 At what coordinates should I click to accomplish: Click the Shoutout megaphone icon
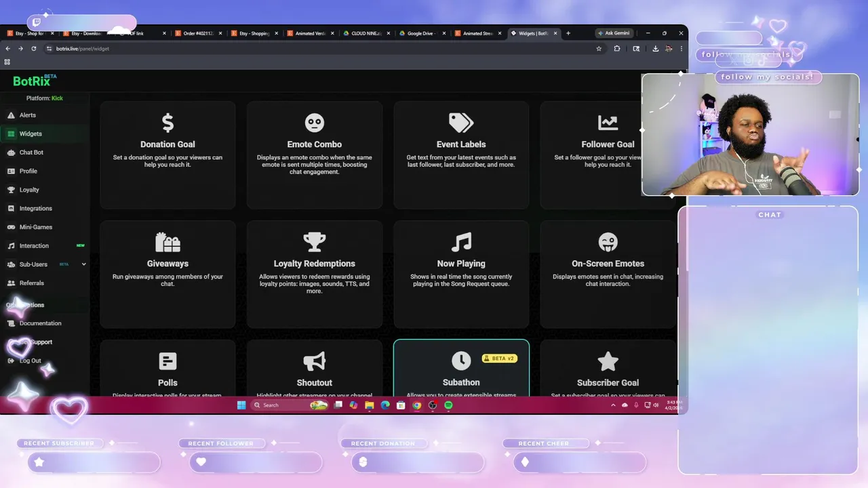click(315, 361)
